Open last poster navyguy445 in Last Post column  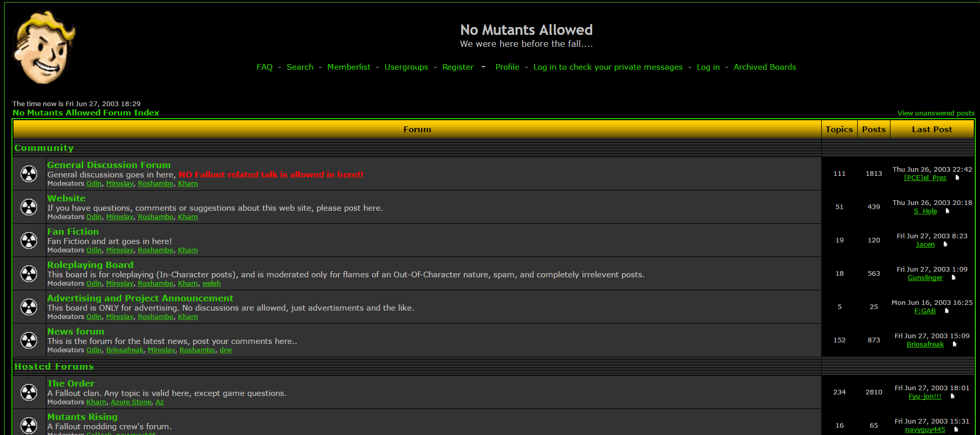click(925, 430)
